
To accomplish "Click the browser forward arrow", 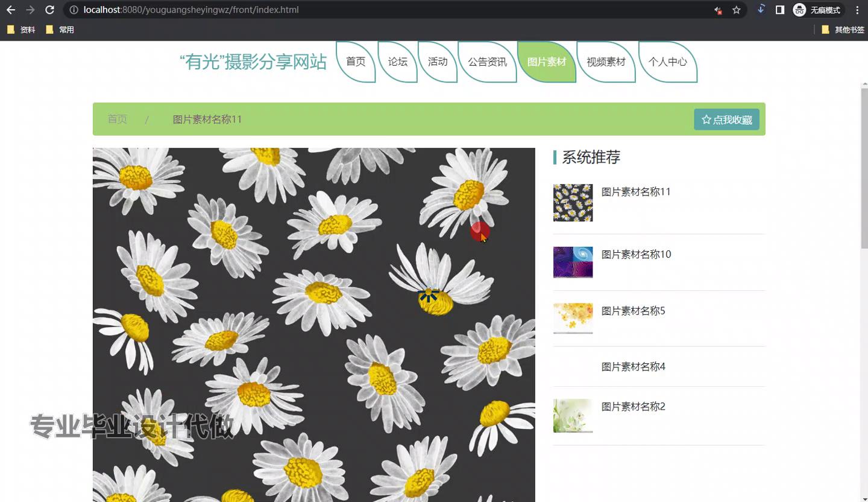I will (x=30, y=10).
